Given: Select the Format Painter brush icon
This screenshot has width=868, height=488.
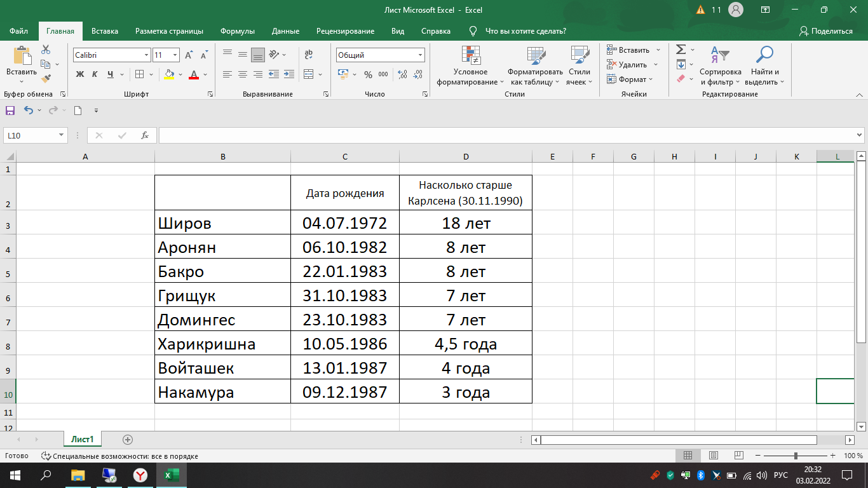Looking at the screenshot, I should [46, 79].
